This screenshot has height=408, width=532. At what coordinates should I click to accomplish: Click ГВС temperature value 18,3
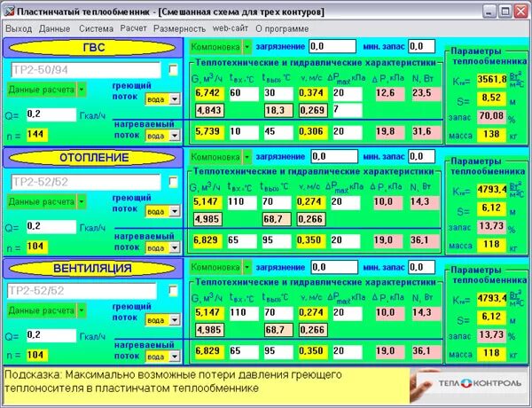click(278, 110)
